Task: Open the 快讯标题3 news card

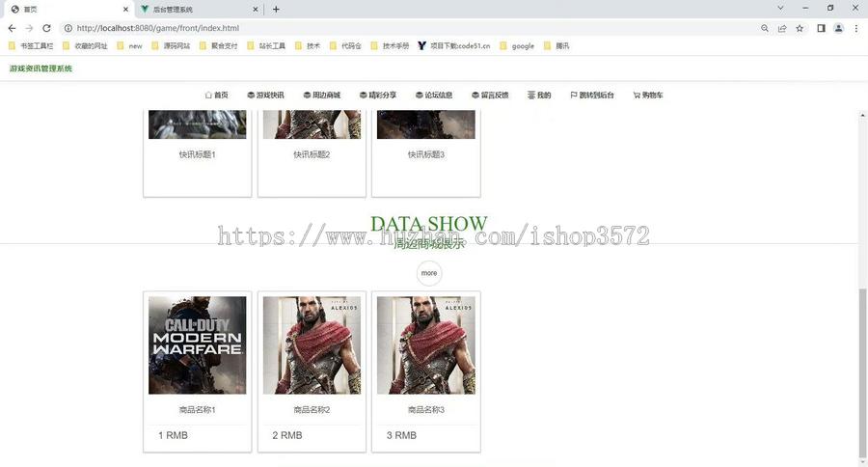Action: [426, 154]
